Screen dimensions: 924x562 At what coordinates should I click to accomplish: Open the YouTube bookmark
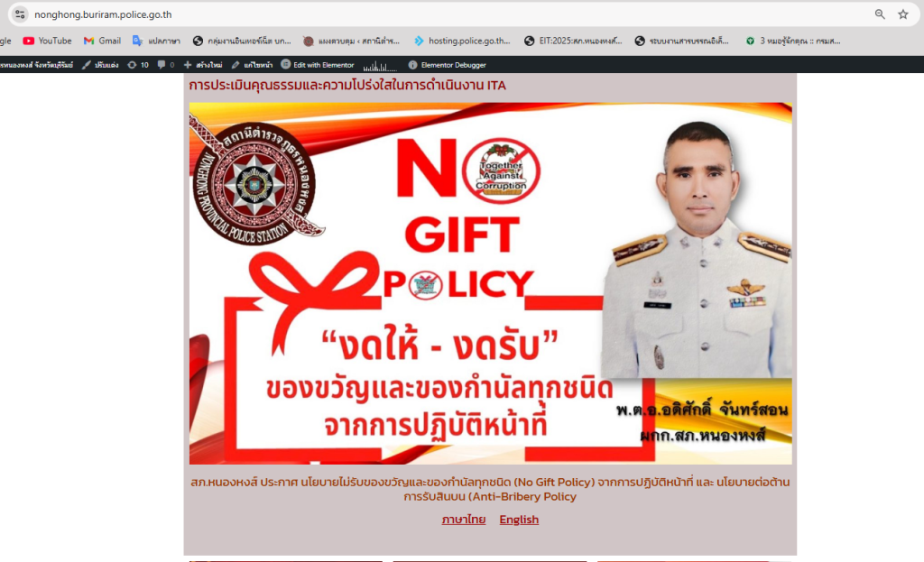(x=47, y=41)
